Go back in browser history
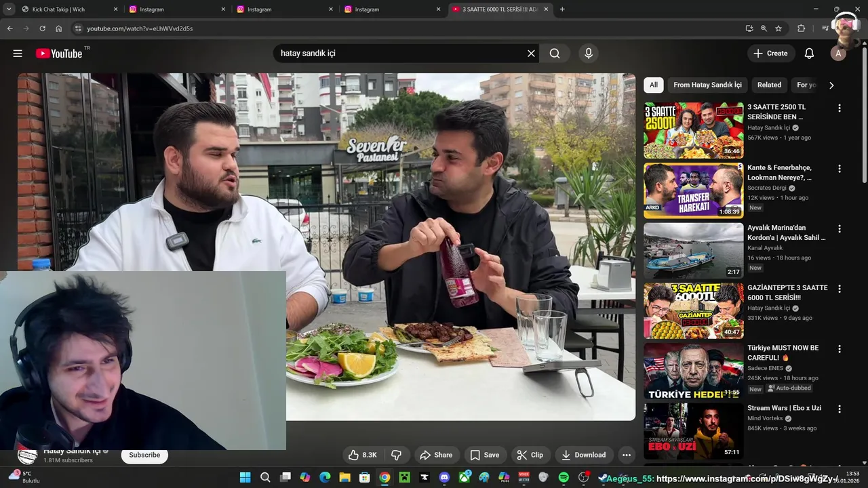 click(x=9, y=28)
